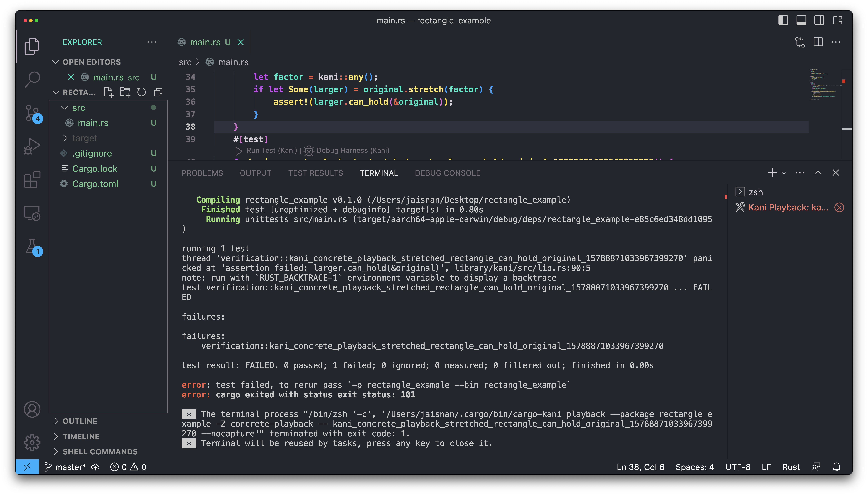
Task: Open editor more actions ellipsis
Action: coord(836,42)
